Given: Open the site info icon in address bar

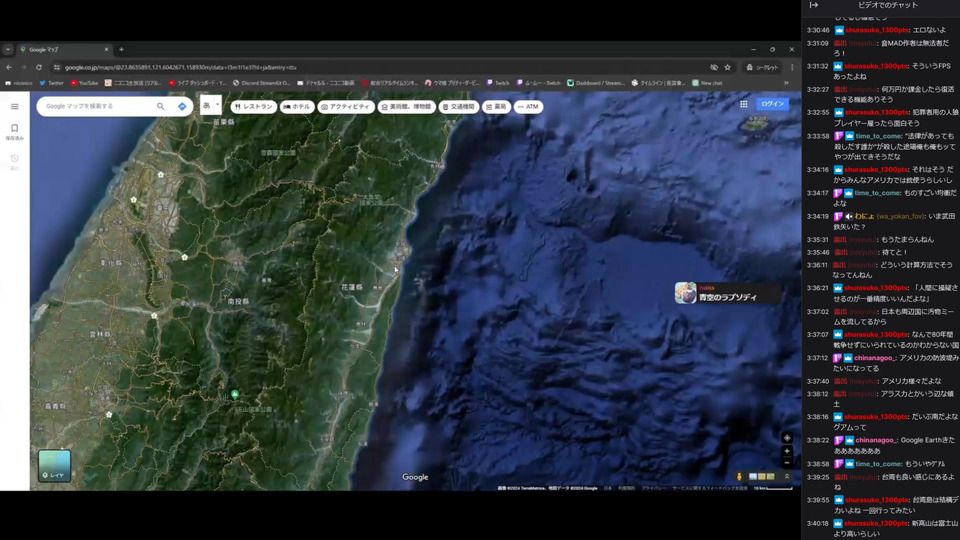Looking at the screenshot, I should point(56,67).
